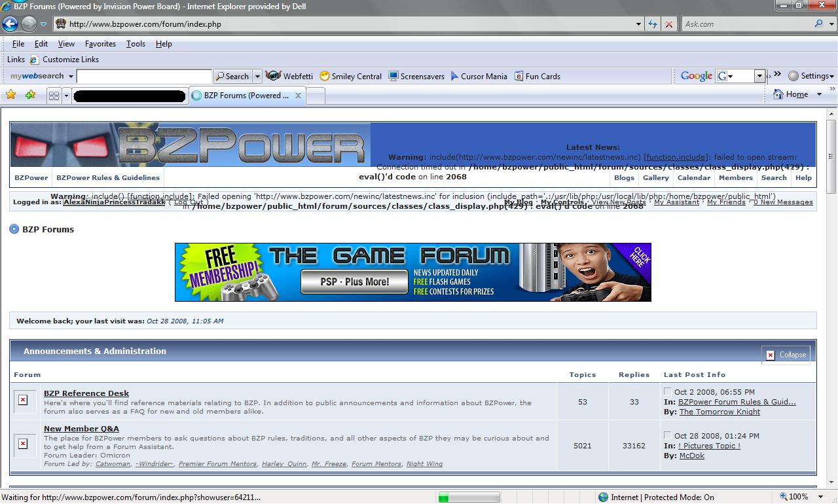Open The Tomorrow Knight profile link
This screenshot has height=504, width=838.
[720, 412]
